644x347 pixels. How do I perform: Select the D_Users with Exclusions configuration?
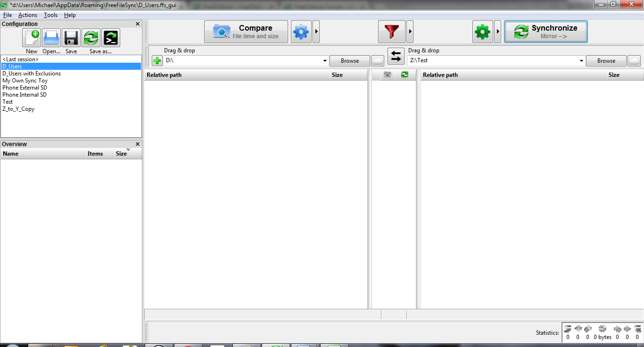click(x=71, y=74)
